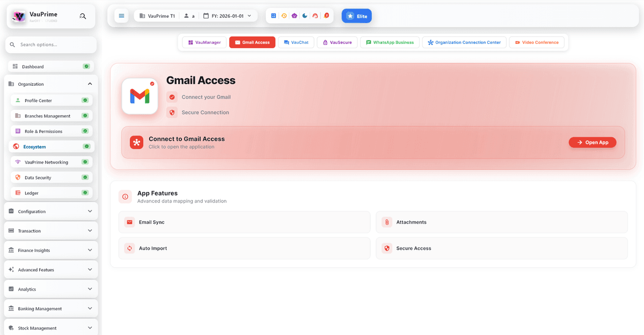Click the VauPrime T1 company selector

157,16
